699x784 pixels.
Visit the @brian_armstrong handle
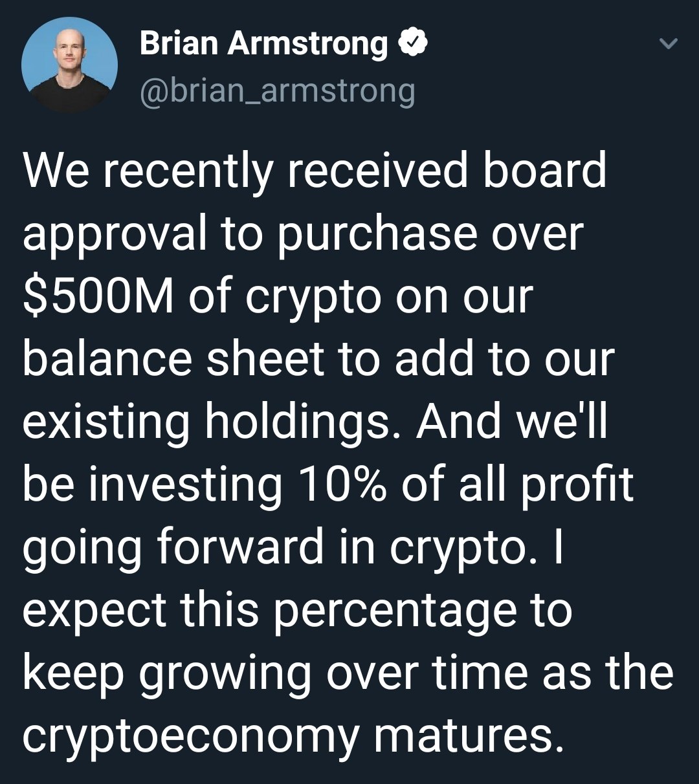(x=277, y=91)
